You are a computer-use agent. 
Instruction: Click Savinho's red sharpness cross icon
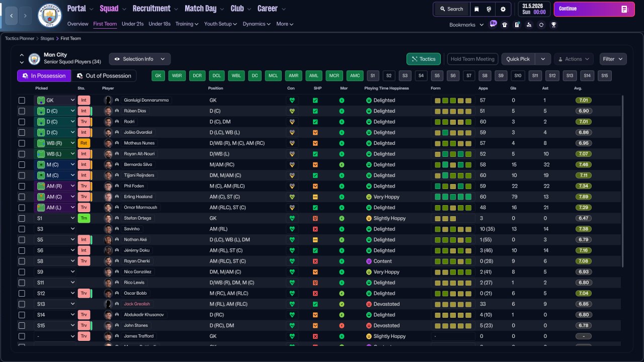315,229
